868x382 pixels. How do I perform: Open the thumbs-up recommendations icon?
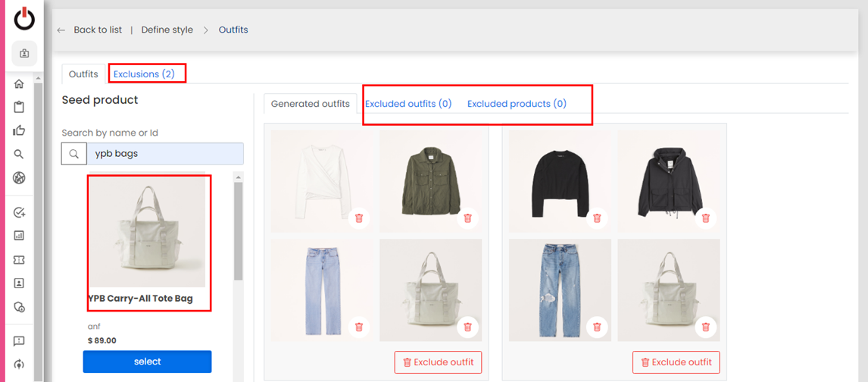pyautogui.click(x=19, y=131)
